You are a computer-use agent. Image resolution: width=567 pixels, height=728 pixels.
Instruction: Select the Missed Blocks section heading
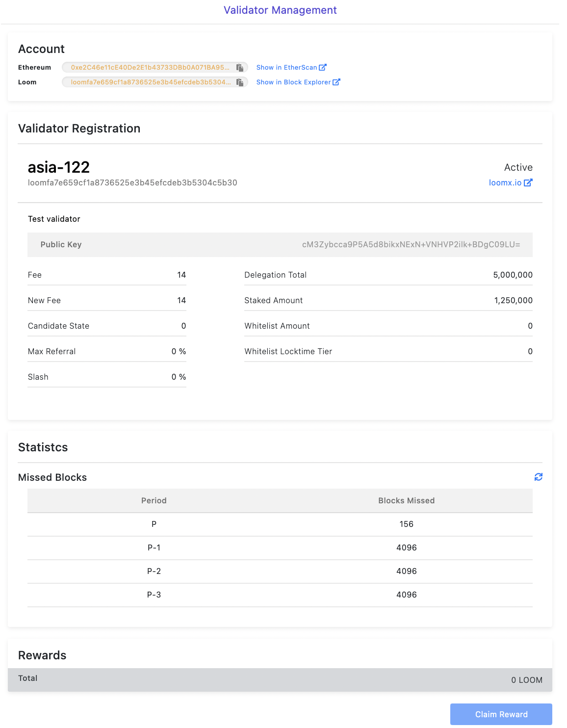point(52,477)
